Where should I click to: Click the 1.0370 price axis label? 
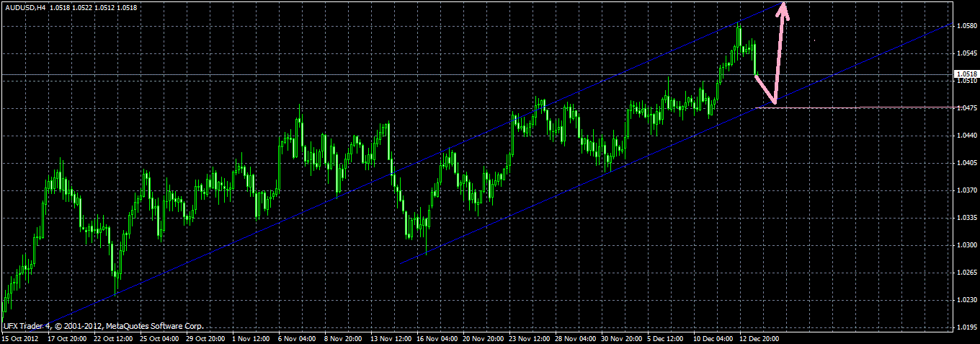click(967, 190)
